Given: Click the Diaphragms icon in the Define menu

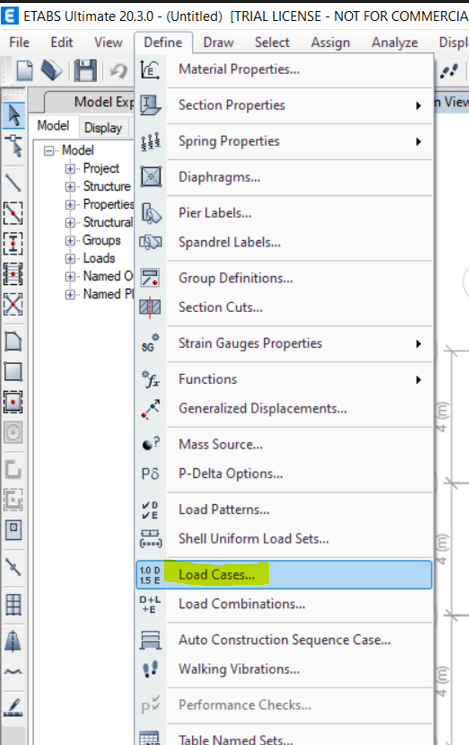Looking at the screenshot, I should click(x=151, y=177).
